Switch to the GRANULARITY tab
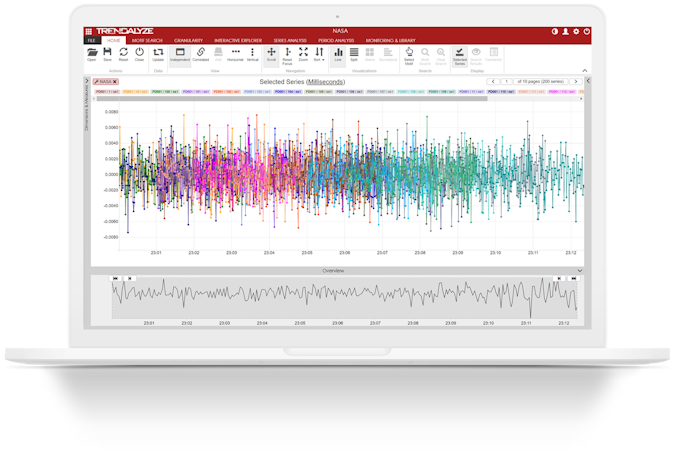 click(189, 40)
